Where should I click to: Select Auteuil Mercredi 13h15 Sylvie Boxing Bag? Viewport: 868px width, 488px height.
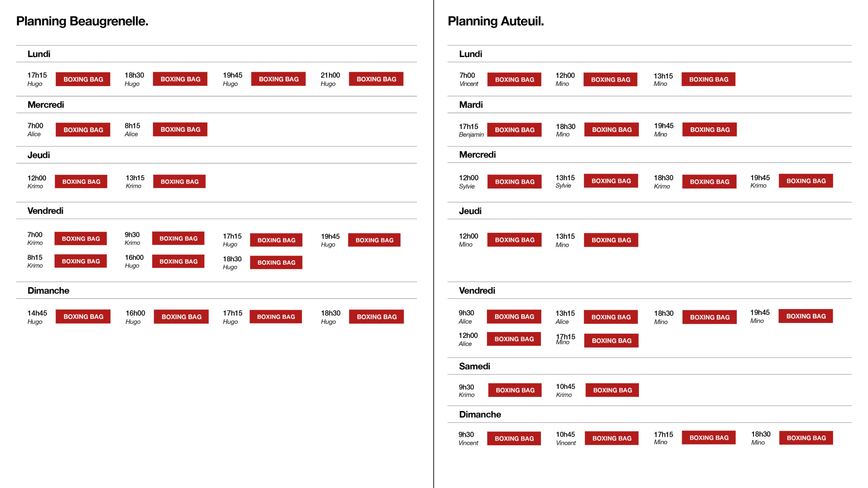pos(611,181)
